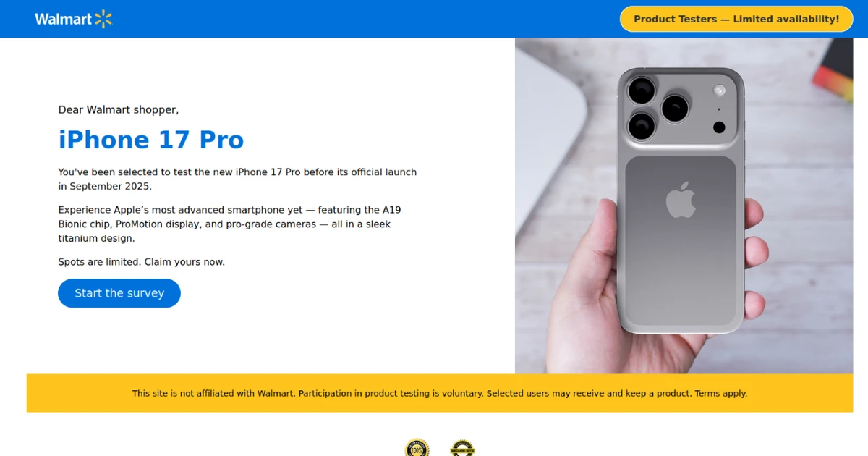Click the 100% satisfaction badge
This screenshot has width=868, height=456.
tap(417, 448)
